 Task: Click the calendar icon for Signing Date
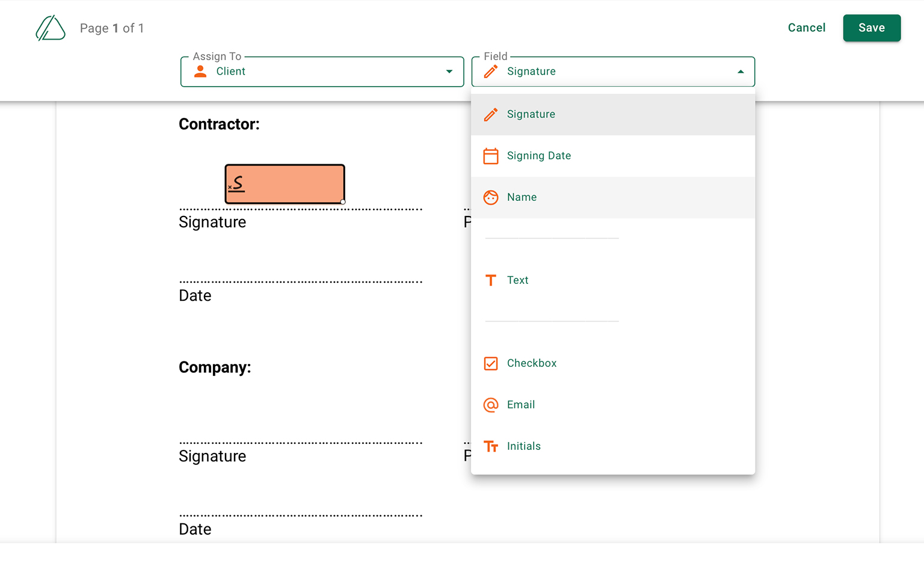tap(491, 156)
